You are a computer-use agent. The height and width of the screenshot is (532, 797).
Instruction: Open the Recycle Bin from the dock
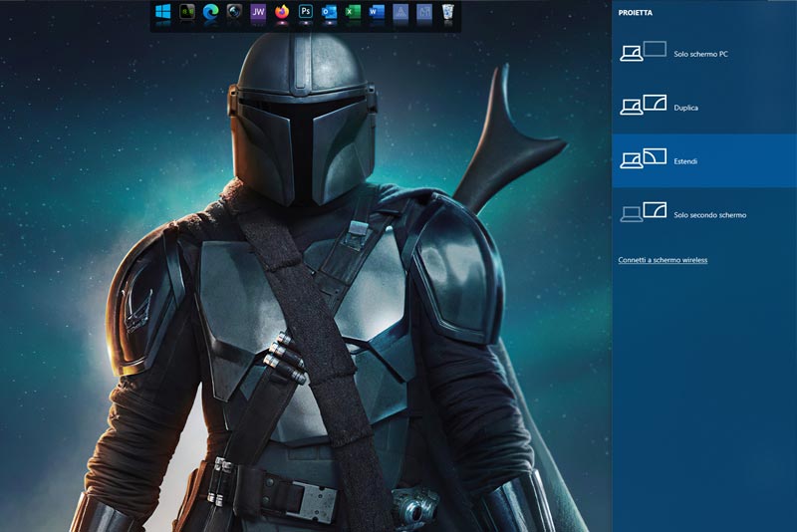click(x=447, y=12)
